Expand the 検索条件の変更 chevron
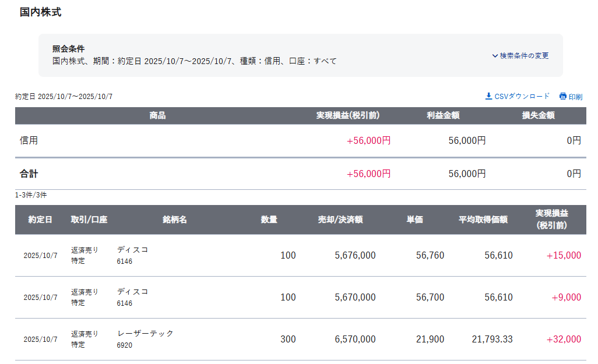598x364 pixels. coord(495,56)
